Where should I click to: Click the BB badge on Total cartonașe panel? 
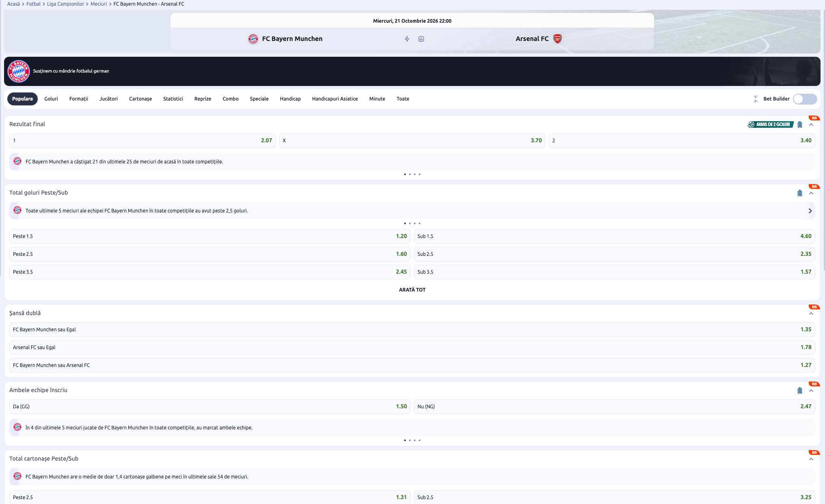click(814, 453)
